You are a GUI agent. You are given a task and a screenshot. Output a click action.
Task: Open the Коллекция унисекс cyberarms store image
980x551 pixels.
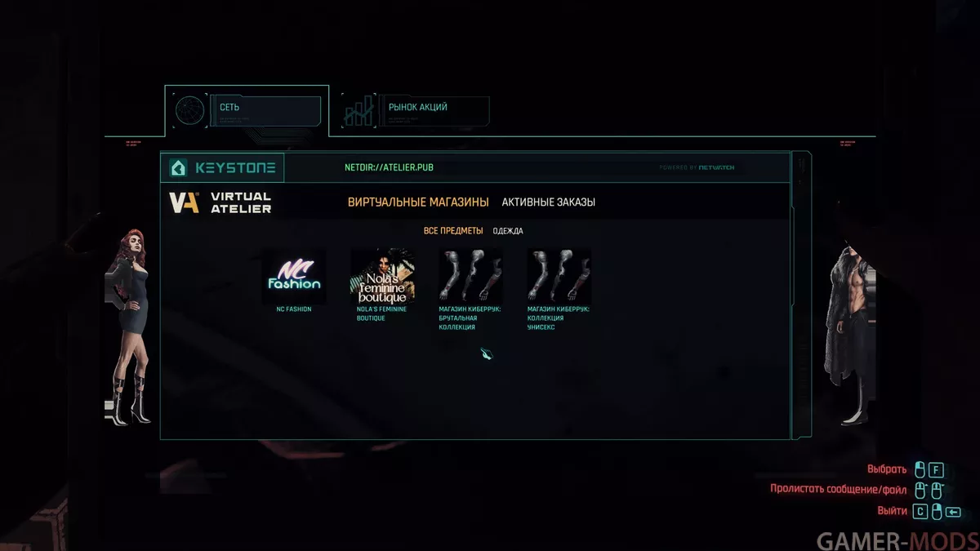click(559, 276)
